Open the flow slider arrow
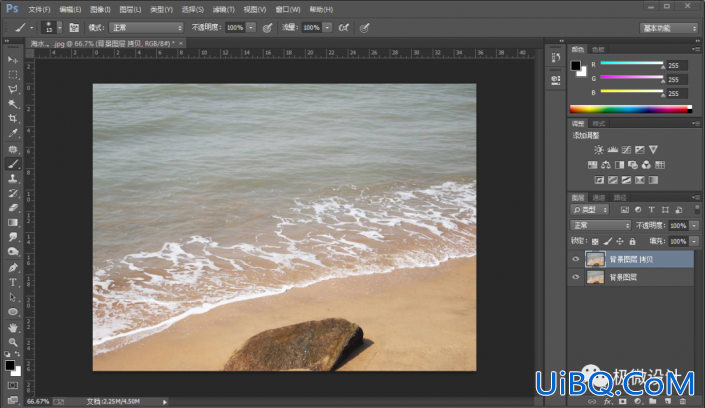 pyautogui.click(x=327, y=28)
